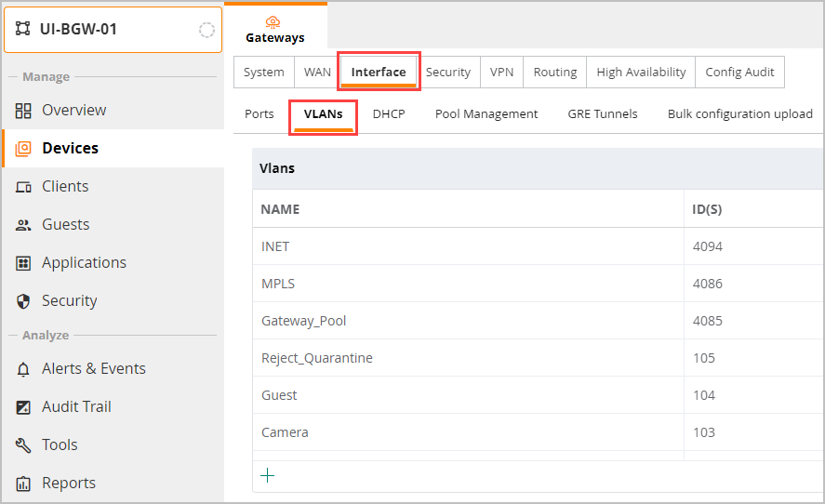Image resolution: width=825 pixels, height=504 pixels.
Task: Open Bulk configuration upload sub-tab
Action: pos(739,114)
